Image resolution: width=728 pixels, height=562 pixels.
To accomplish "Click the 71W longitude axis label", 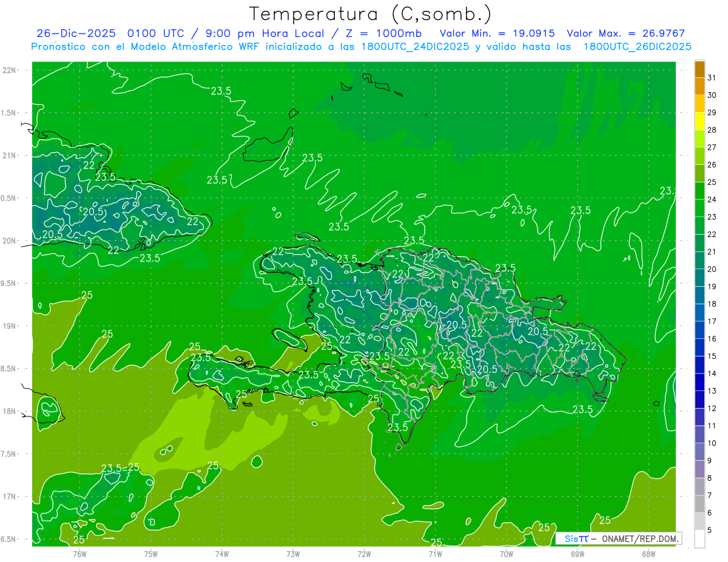I will (435, 554).
